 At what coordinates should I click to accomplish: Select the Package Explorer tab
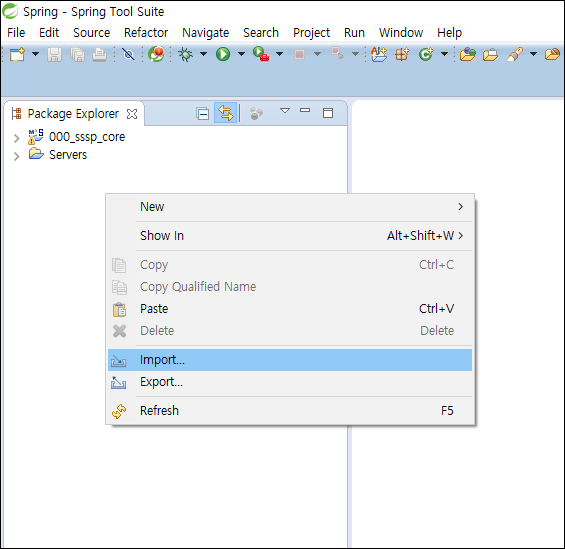tap(73, 114)
